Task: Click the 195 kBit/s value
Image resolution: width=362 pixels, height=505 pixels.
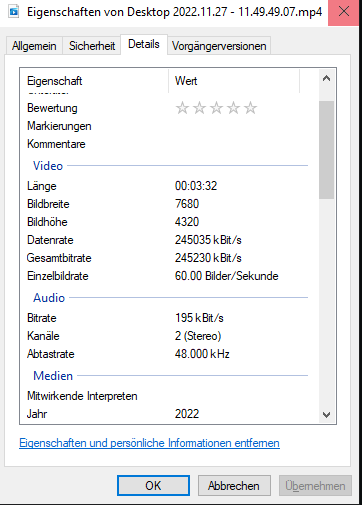Action: coord(199,318)
